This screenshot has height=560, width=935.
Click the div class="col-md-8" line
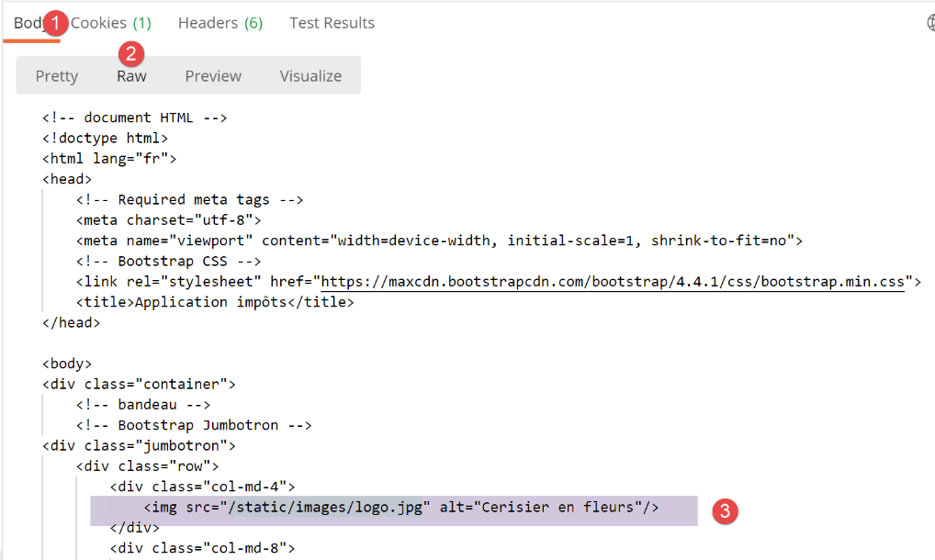pyautogui.click(x=202, y=549)
